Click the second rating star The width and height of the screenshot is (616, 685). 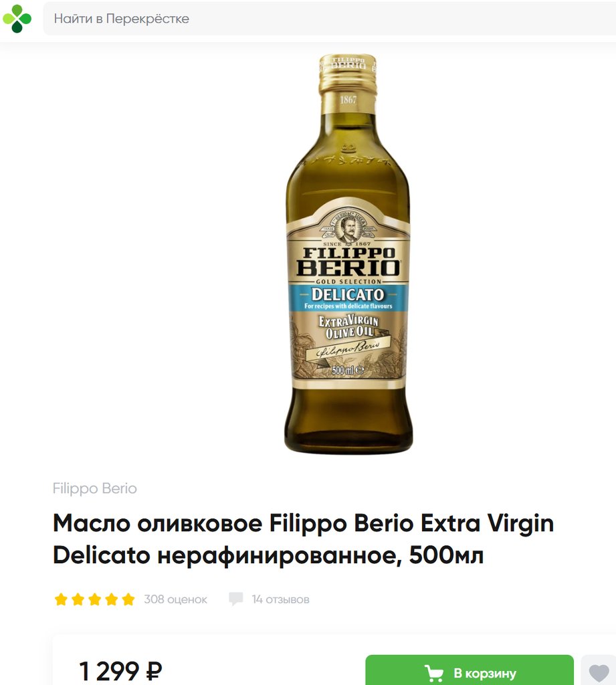78,599
